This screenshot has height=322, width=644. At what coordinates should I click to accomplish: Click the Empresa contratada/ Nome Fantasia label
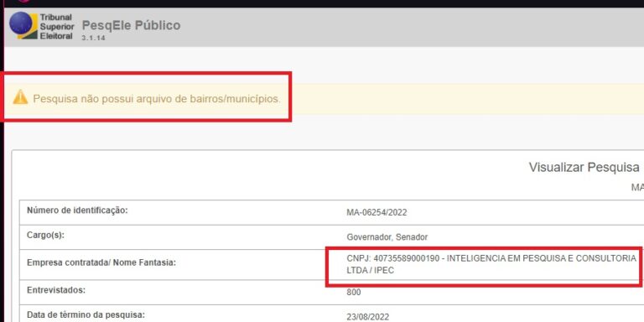(101, 262)
